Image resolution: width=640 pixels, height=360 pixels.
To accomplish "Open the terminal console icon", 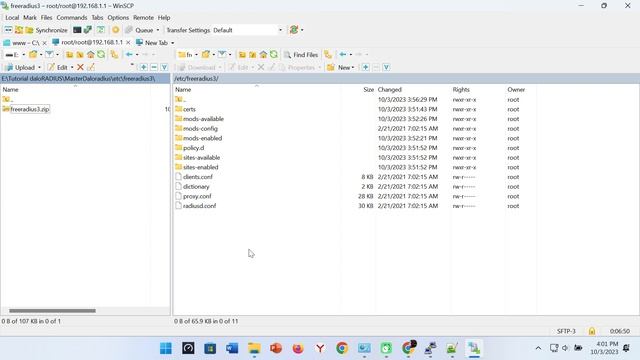I will 77,30.
